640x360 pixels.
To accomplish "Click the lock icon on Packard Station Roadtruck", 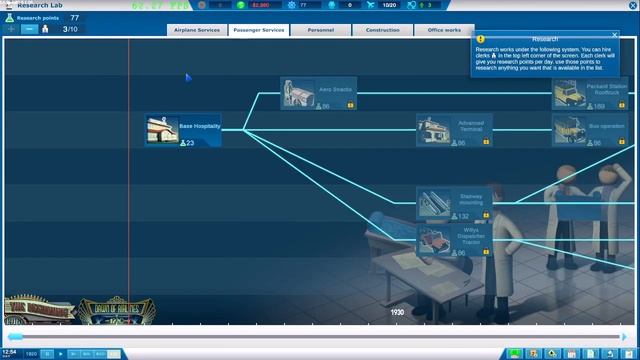I will point(622,105).
